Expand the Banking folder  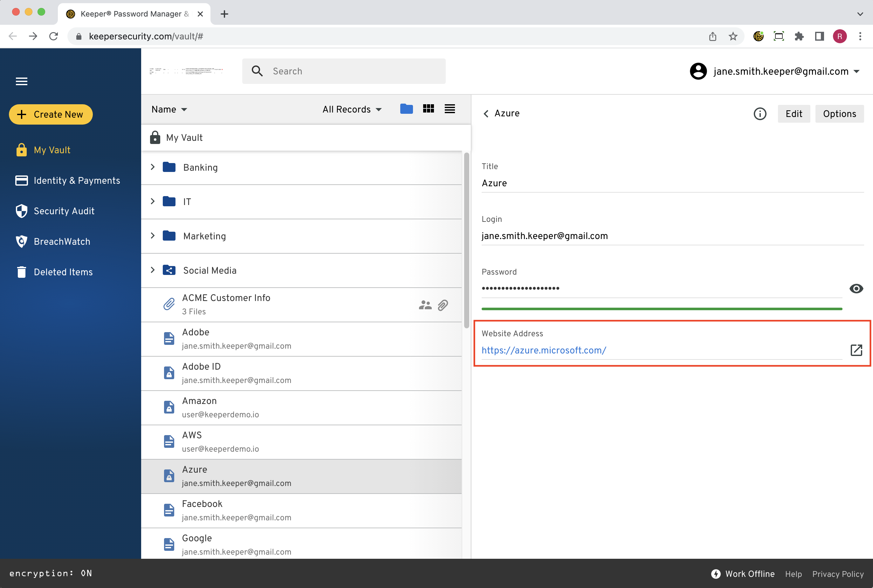pos(153,167)
